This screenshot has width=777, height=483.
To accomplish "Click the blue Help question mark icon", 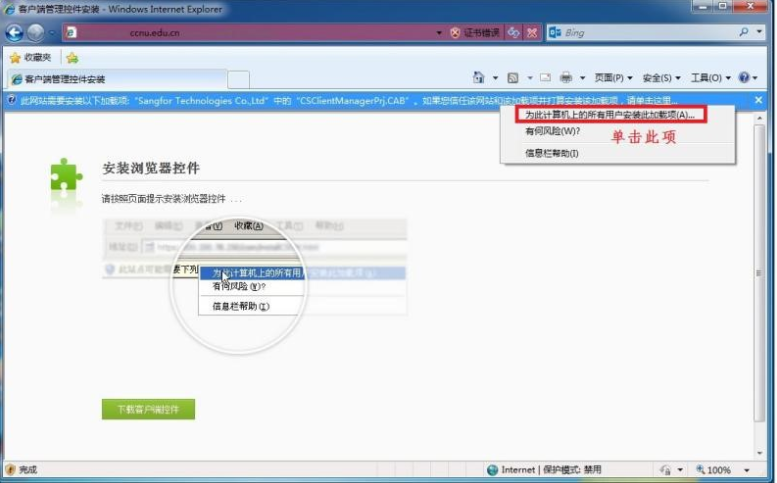I will [x=744, y=78].
